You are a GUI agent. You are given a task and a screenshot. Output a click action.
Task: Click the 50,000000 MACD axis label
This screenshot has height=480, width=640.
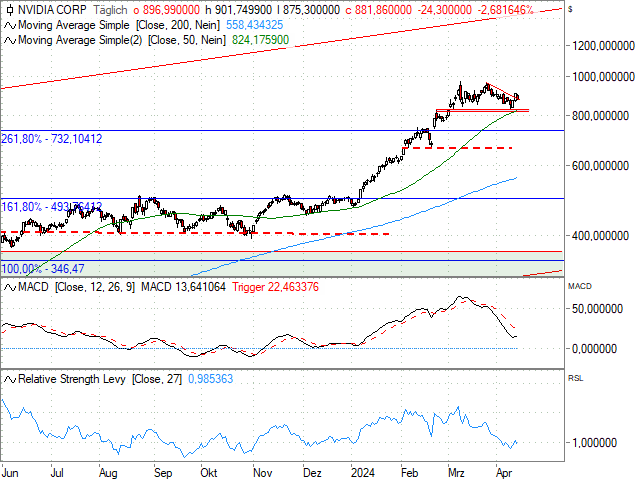coord(597,309)
